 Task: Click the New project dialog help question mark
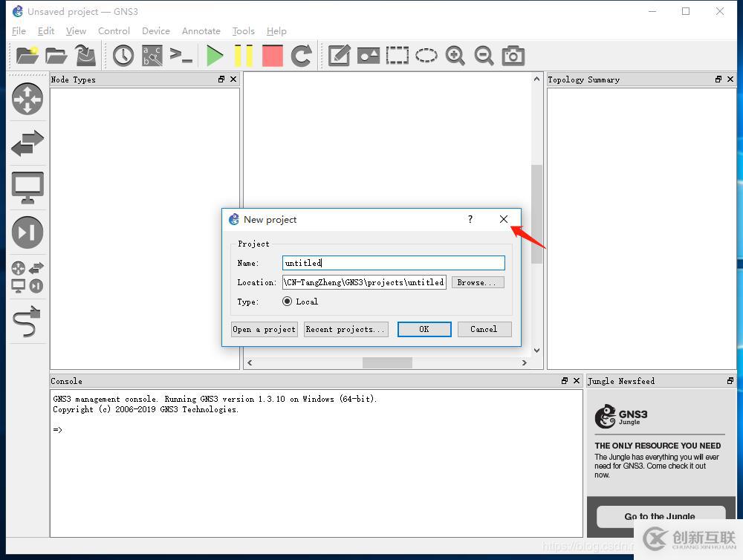tap(470, 219)
